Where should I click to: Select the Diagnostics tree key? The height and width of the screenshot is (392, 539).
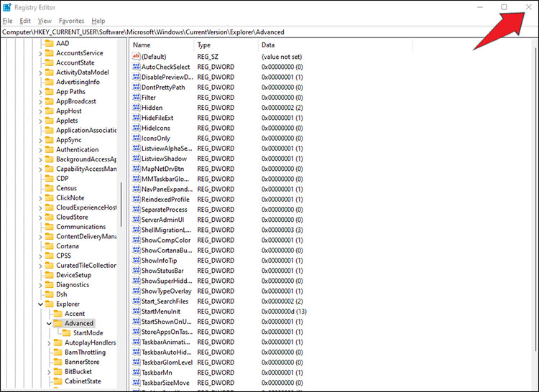pos(73,284)
